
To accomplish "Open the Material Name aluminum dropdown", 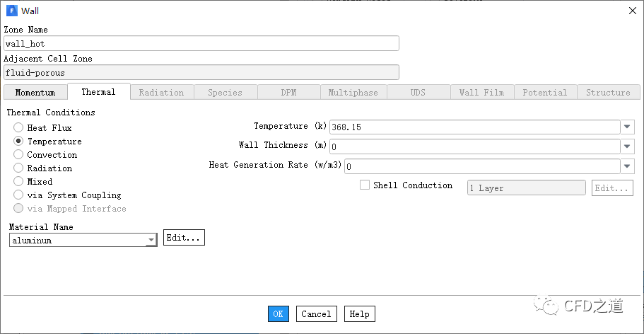I will 151,241.
